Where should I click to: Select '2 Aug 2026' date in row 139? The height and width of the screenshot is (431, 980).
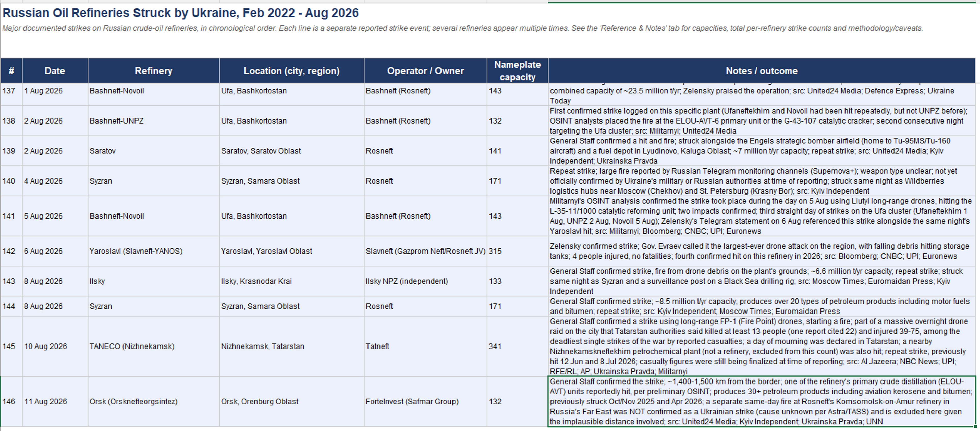click(x=55, y=151)
